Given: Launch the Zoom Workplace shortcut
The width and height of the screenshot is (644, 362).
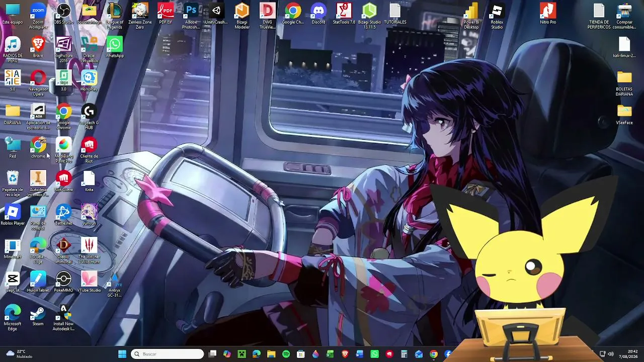Looking at the screenshot, I should (x=38, y=16).
